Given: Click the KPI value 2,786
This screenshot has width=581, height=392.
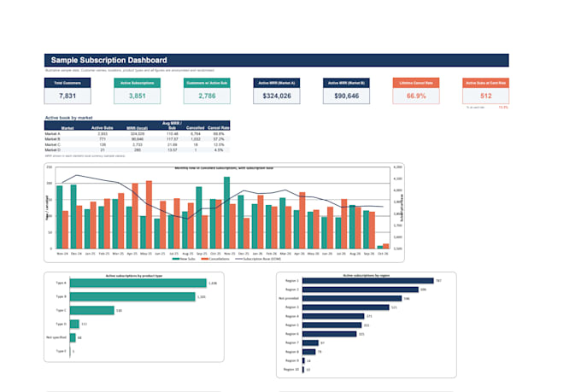Looking at the screenshot, I should pos(207,96).
